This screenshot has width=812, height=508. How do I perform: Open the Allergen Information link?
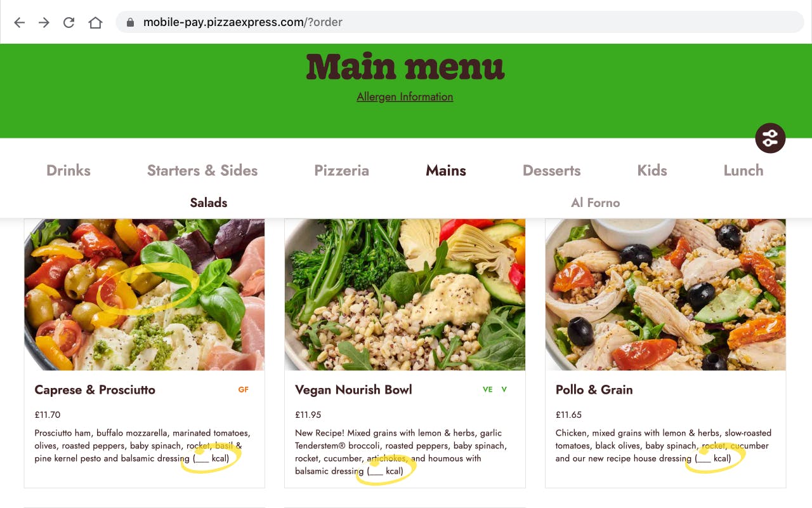click(405, 97)
